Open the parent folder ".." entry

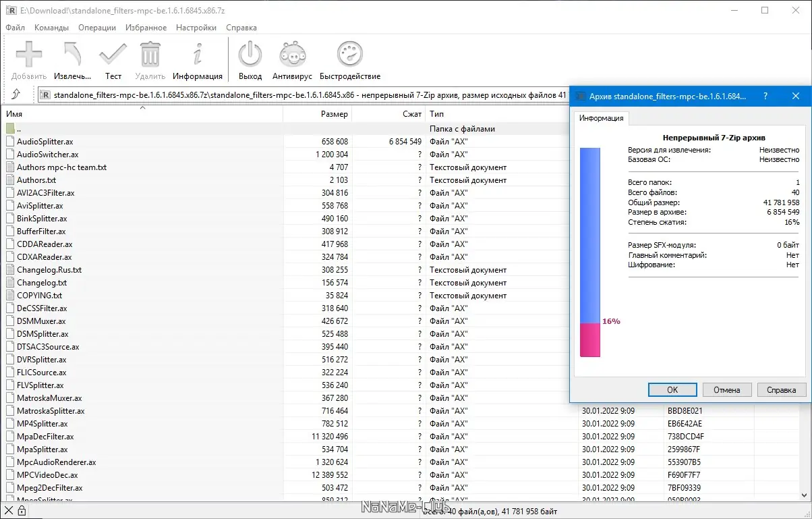(x=19, y=129)
